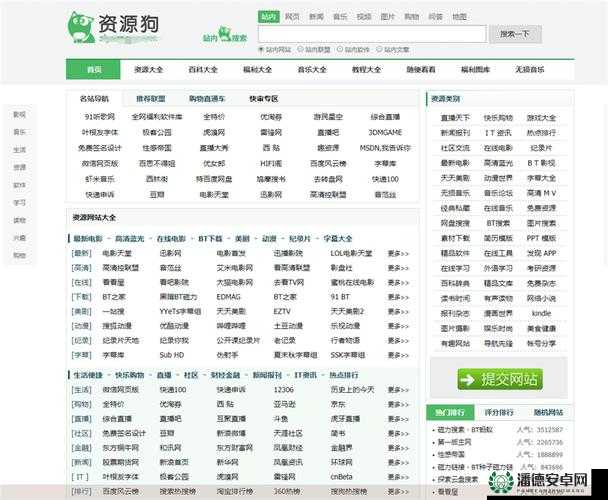
Task: Expand 更多>> in the 美剧 row
Action: pos(398,311)
